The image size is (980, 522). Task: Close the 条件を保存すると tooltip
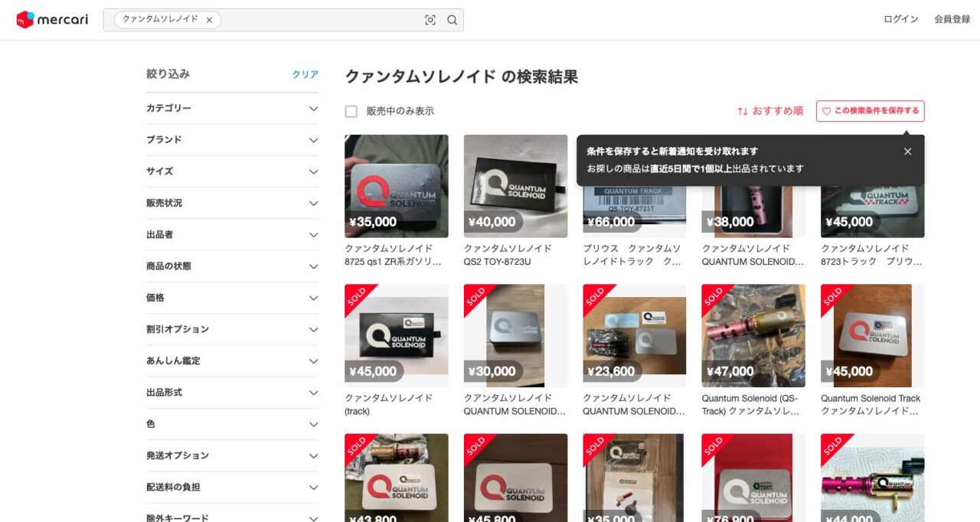click(908, 152)
